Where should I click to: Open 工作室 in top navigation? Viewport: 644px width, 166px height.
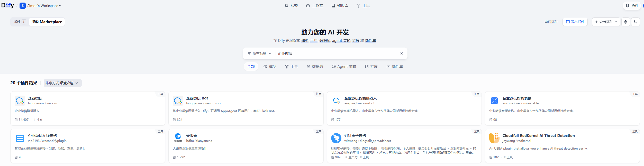[314, 6]
